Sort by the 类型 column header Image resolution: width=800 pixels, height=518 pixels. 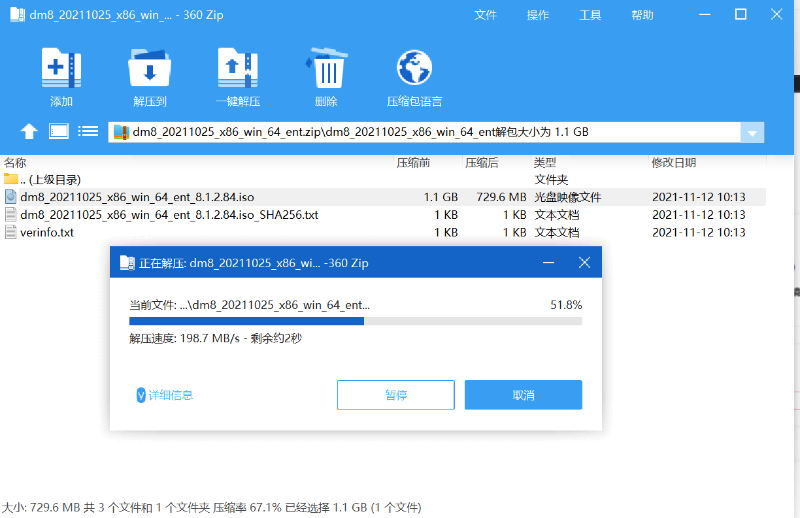tap(545, 163)
